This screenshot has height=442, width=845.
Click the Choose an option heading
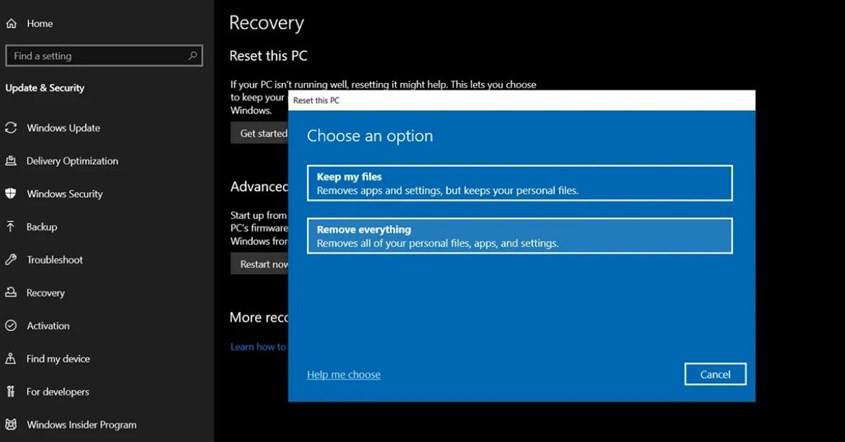point(370,136)
